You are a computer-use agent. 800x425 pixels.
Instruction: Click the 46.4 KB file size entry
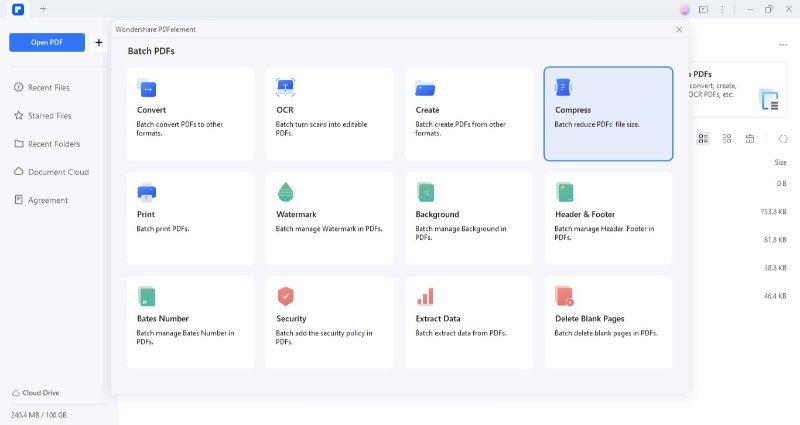tap(775, 295)
